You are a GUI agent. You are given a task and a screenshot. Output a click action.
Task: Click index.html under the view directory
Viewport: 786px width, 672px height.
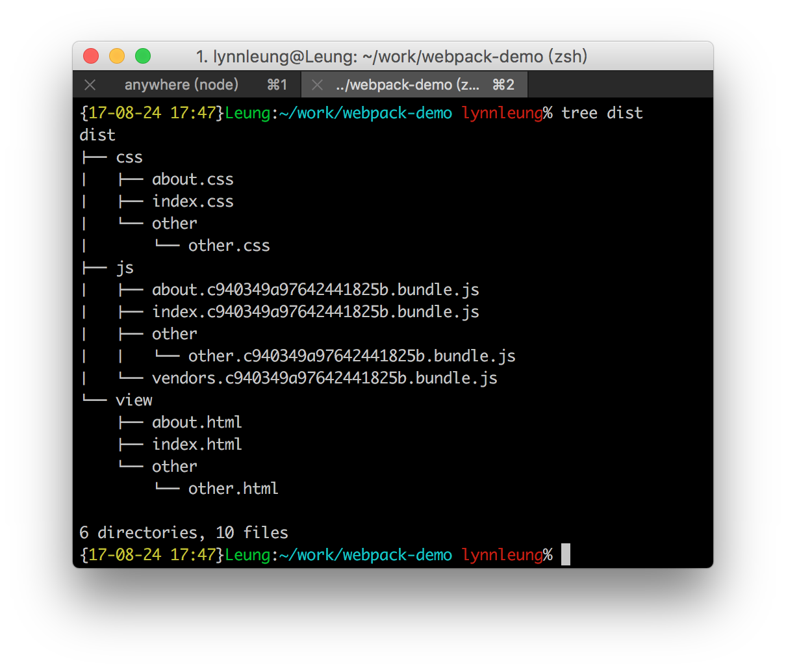tap(197, 445)
